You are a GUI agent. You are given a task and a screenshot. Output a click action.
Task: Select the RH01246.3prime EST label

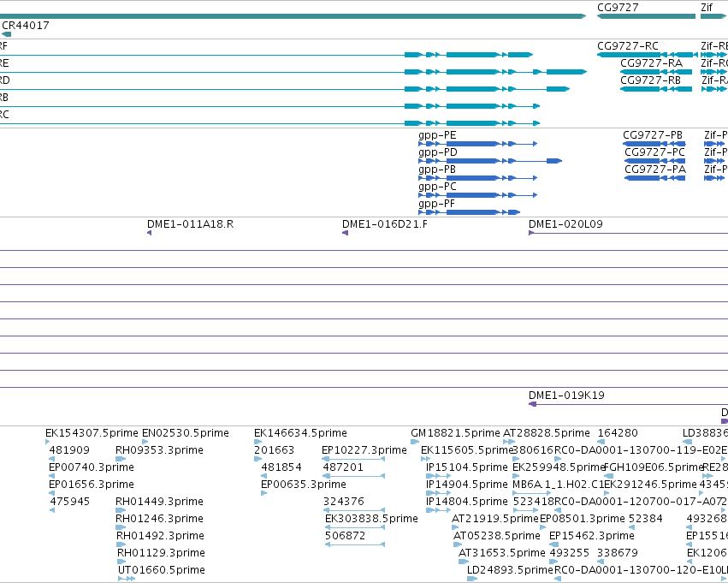click(159, 520)
